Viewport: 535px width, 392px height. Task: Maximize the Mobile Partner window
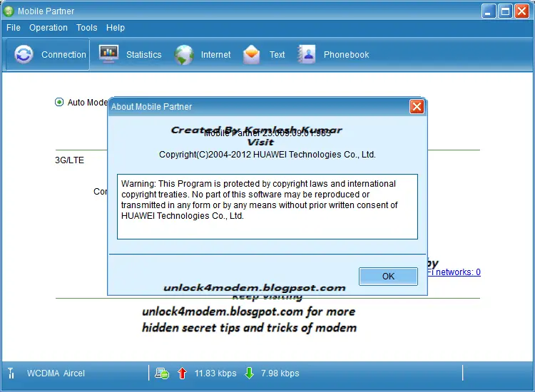[x=505, y=11]
